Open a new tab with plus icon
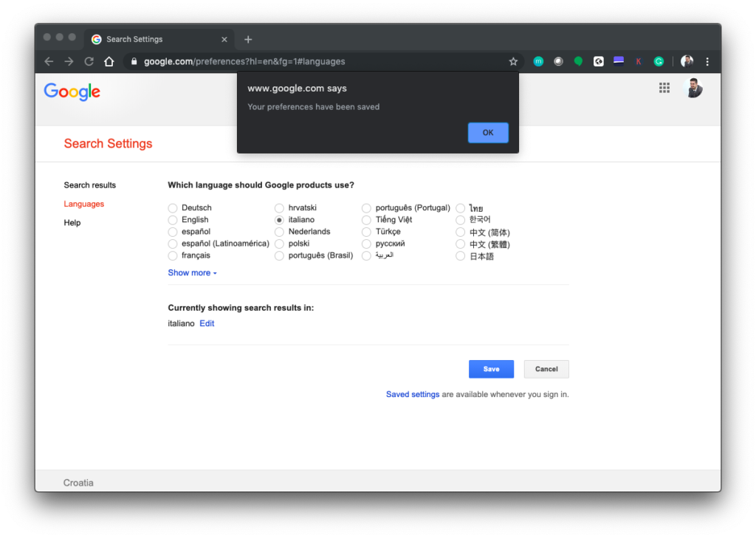 coord(248,39)
